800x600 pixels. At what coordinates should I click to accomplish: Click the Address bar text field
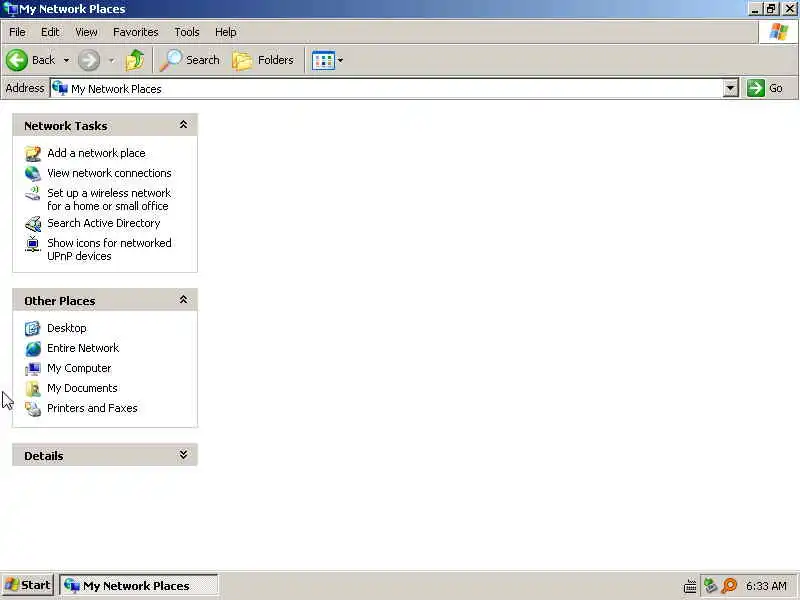tap(387, 89)
